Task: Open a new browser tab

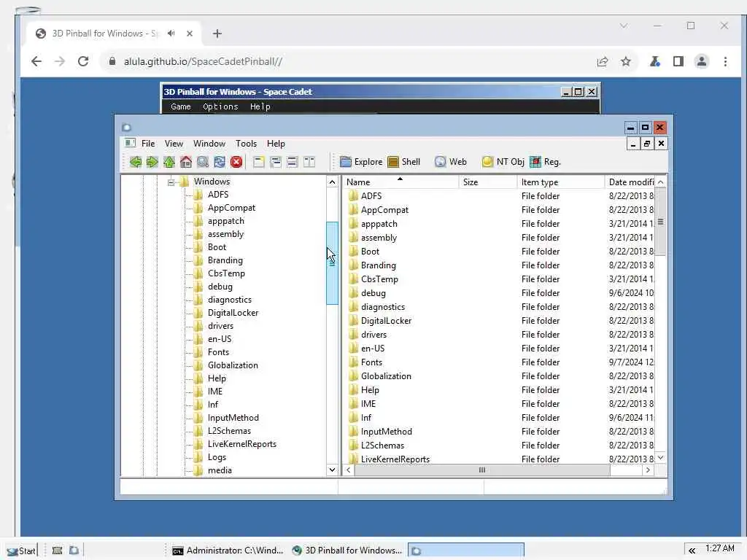Action: [217, 34]
